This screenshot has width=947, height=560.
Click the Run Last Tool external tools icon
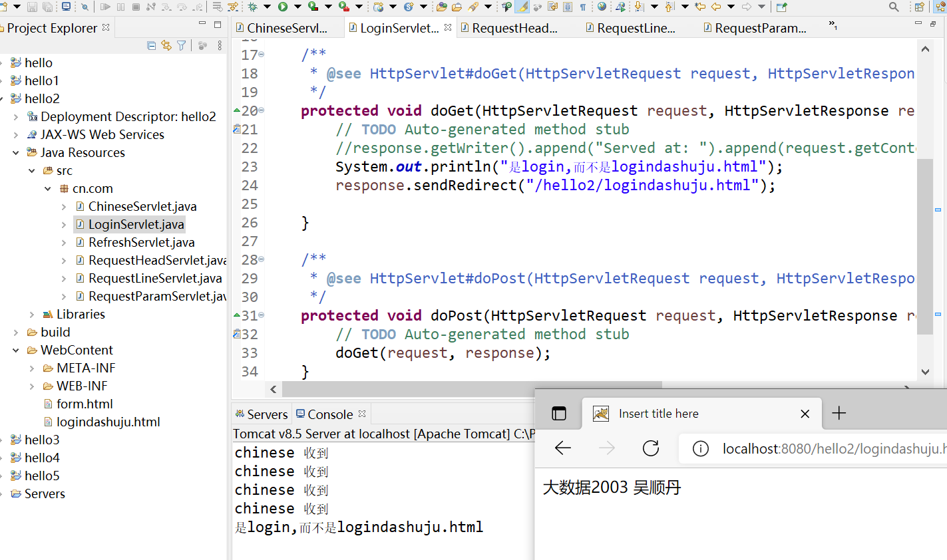pyautogui.click(x=343, y=7)
